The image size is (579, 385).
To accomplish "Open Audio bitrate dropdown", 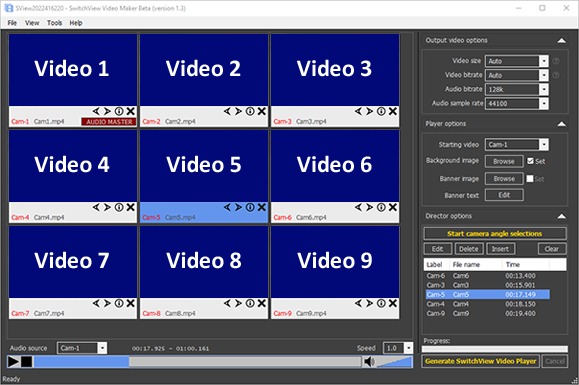I will click(x=544, y=89).
